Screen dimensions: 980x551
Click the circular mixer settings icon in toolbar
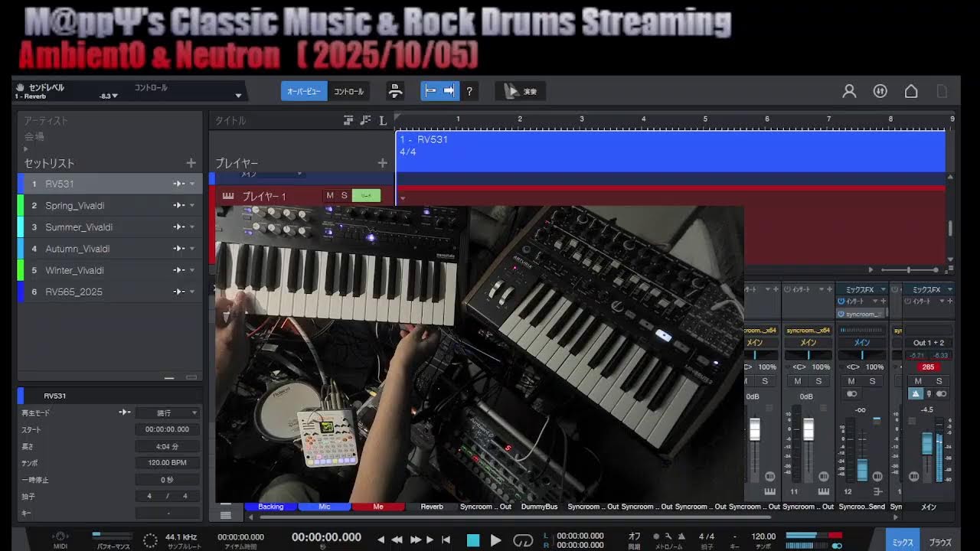point(880,91)
